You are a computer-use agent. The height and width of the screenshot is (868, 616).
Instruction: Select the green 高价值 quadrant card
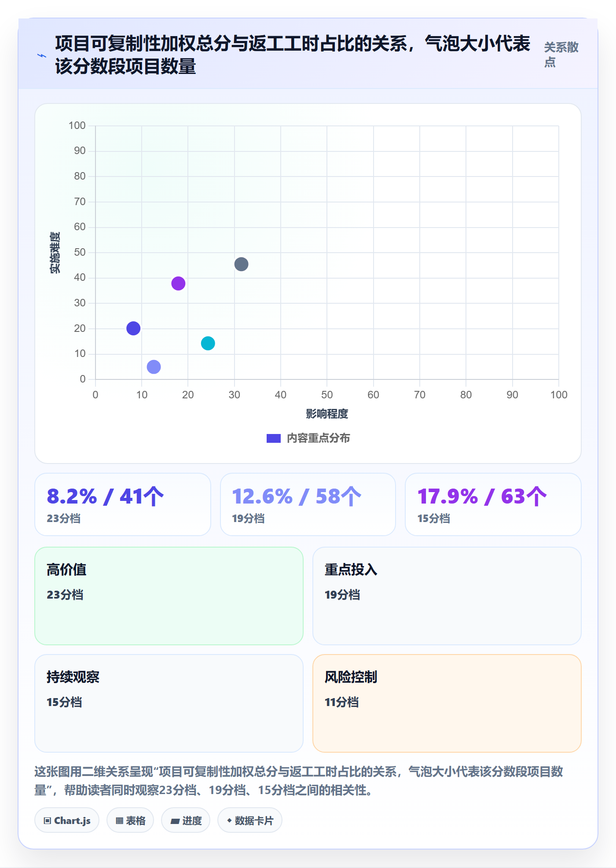click(169, 596)
